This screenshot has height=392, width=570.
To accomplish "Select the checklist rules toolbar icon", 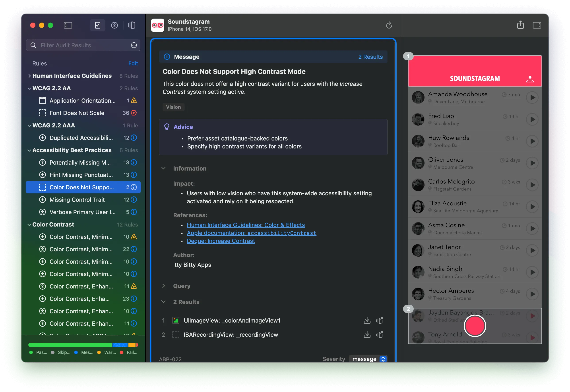I will tap(98, 25).
